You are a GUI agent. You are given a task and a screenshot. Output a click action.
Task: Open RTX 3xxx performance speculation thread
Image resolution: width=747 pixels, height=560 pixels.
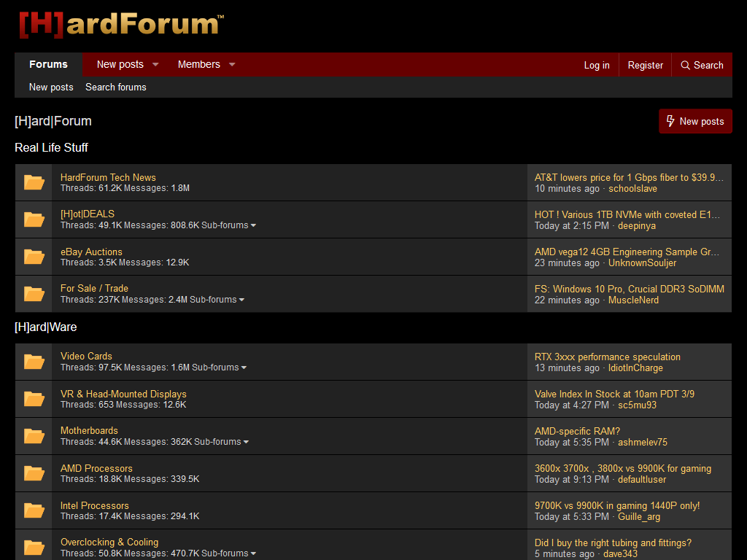(x=608, y=357)
